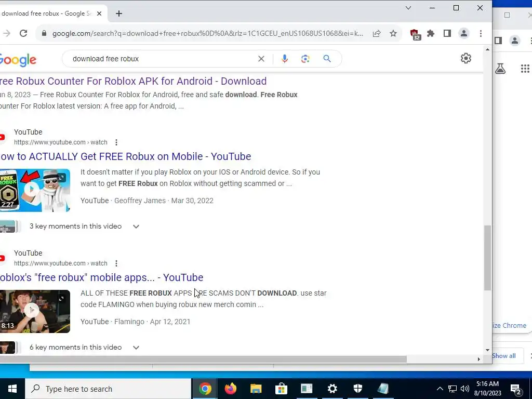Click the scroll-right arrow at the bottom
Image resolution: width=532 pixels, height=399 pixels.
pyautogui.click(x=478, y=359)
